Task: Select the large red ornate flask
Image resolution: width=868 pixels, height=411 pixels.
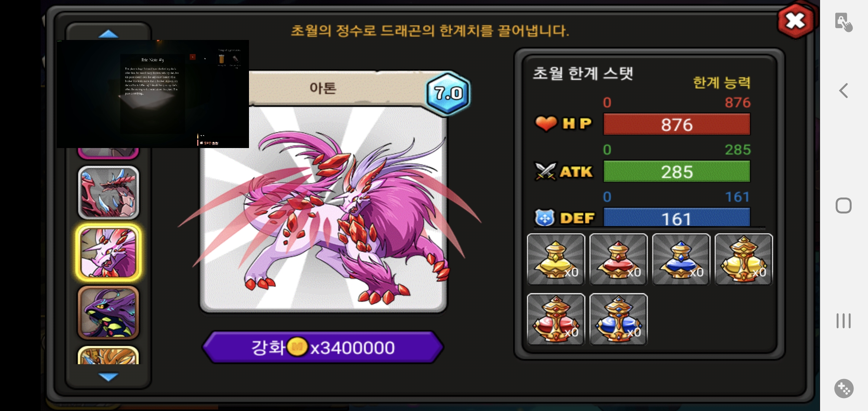Action: (556, 319)
